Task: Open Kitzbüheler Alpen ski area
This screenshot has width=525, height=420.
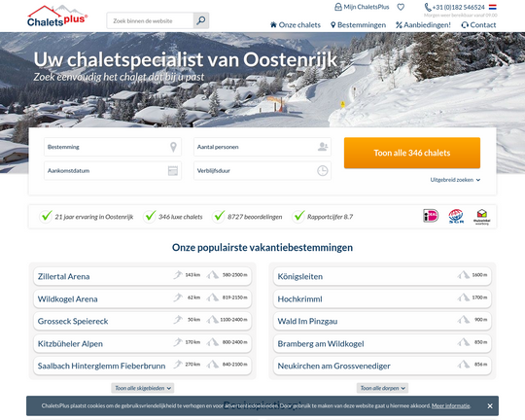Action: [x=143, y=343]
